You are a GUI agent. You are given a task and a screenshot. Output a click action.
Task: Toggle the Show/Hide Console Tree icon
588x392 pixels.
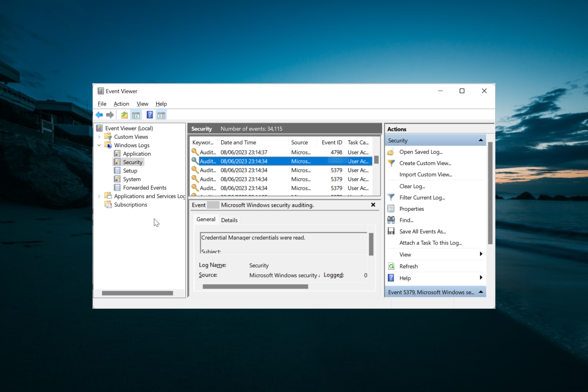(136, 115)
